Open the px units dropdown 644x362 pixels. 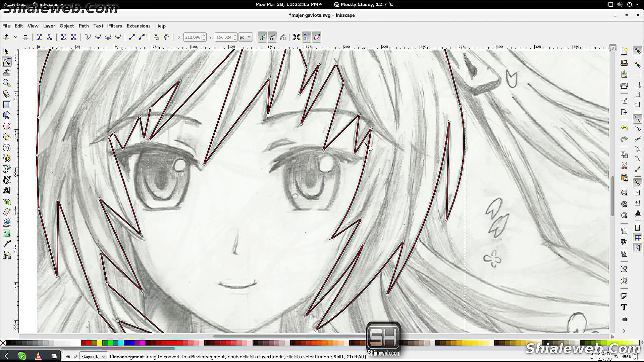pyautogui.click(x=245, y=37)
